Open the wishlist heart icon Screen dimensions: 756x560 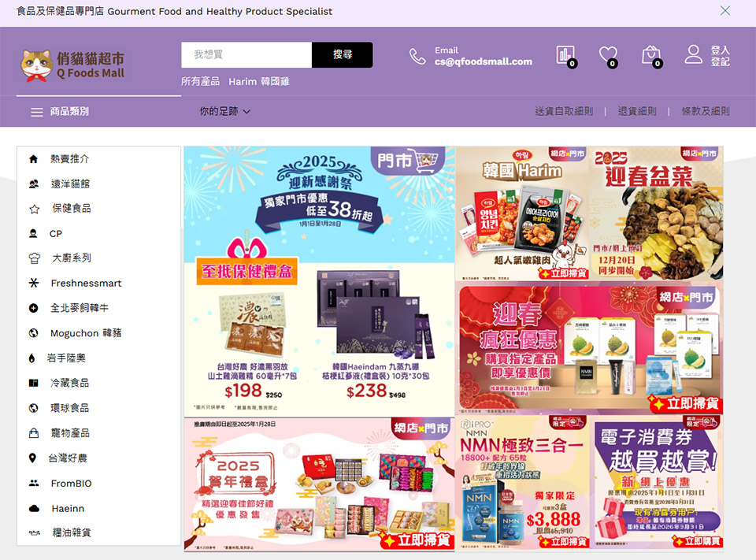click(607, 55)
